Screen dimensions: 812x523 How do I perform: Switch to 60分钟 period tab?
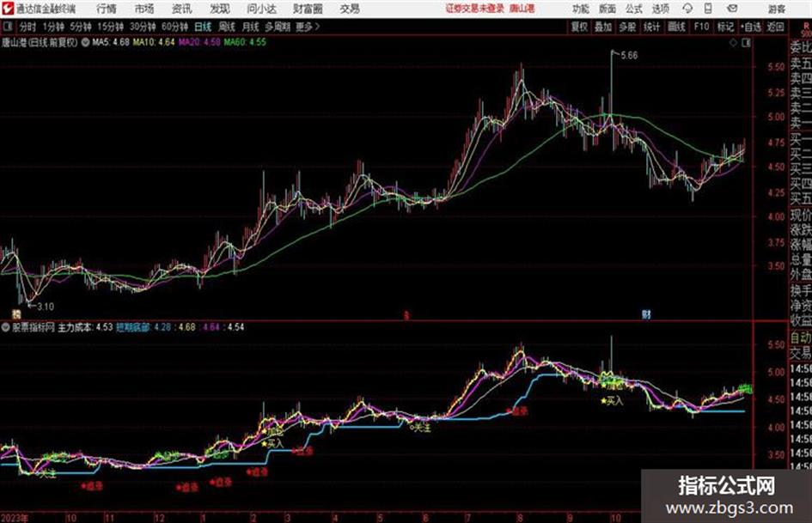[x=175, y=27]
